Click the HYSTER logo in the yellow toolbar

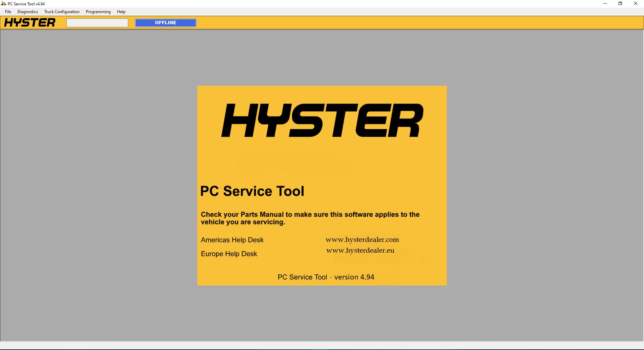point(30,23)
